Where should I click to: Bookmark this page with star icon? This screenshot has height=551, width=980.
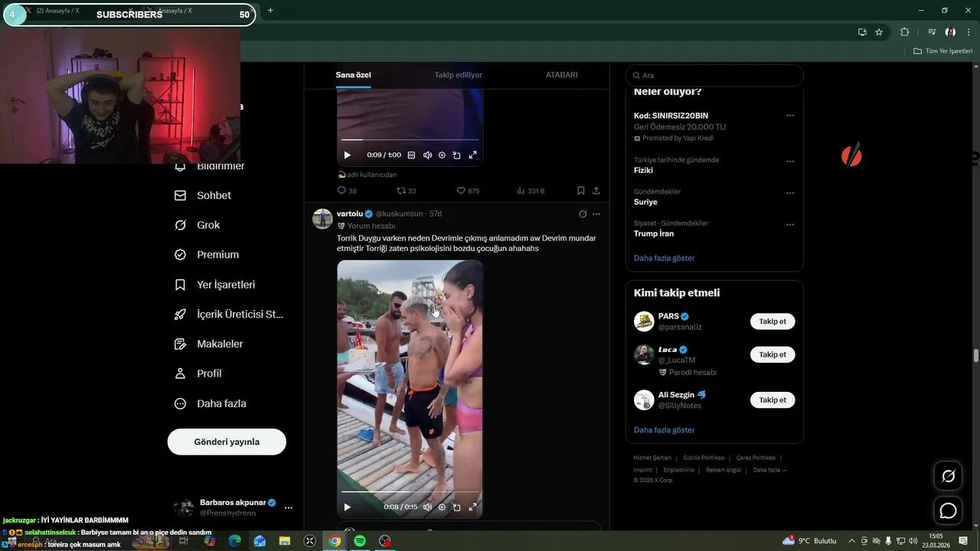pyautogui.click(x=879, y=32)
